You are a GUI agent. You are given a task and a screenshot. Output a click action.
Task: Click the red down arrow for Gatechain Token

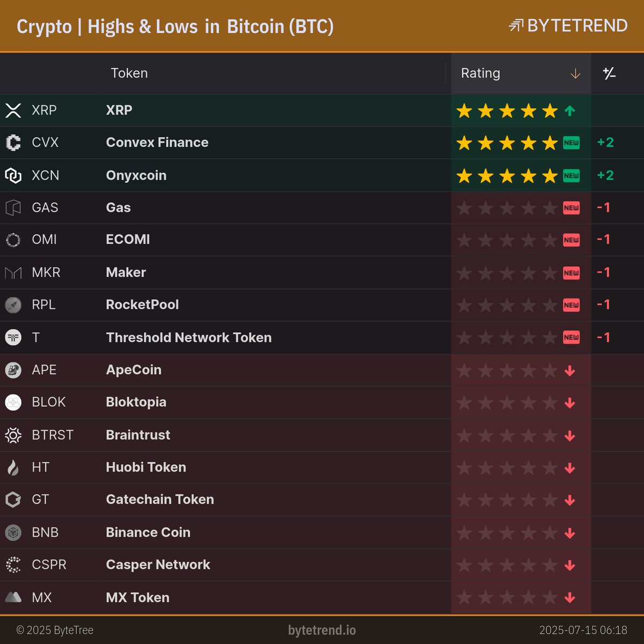[x=570, y=500]
